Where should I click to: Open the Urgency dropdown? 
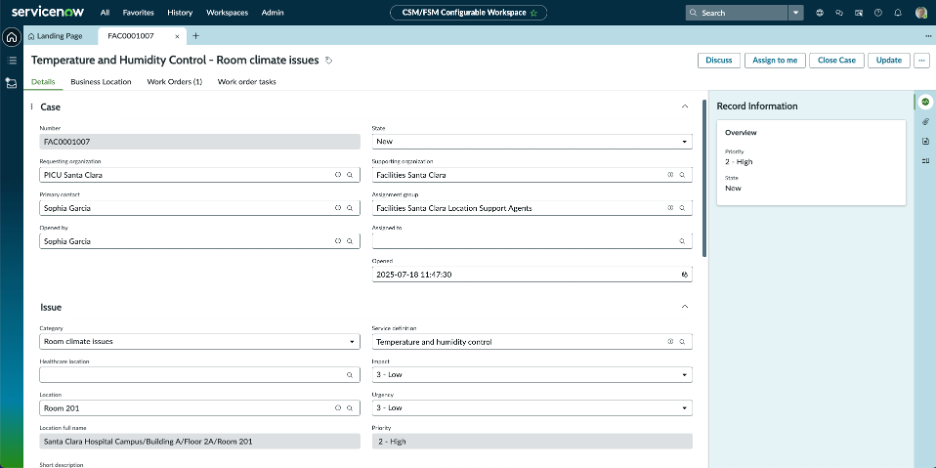[x=532, y=408]
